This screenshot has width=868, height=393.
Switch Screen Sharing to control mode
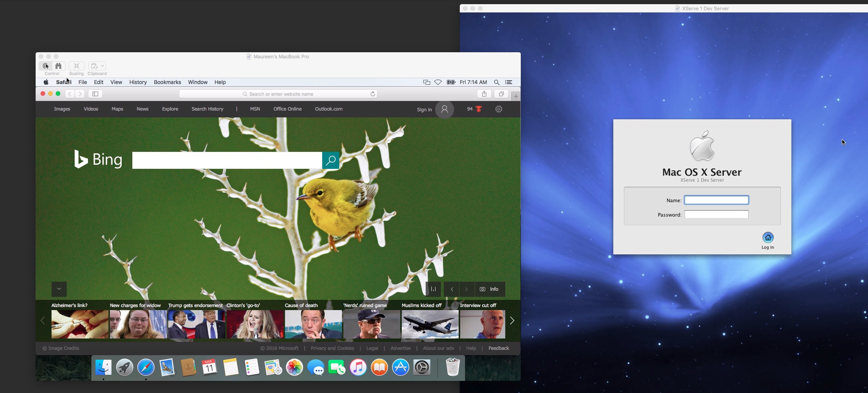coord(46,66)
